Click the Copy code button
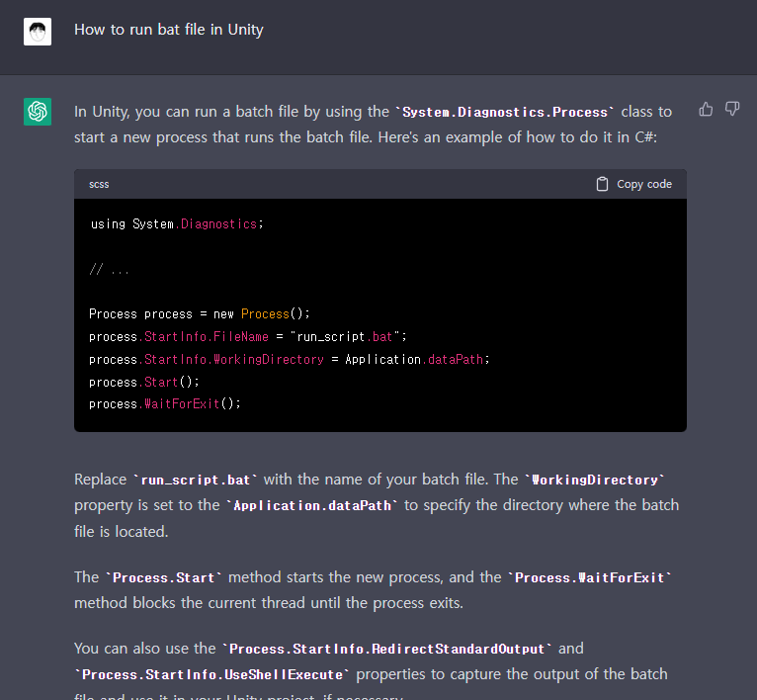This screenshot has height=700, width=757. coord(633,184)
